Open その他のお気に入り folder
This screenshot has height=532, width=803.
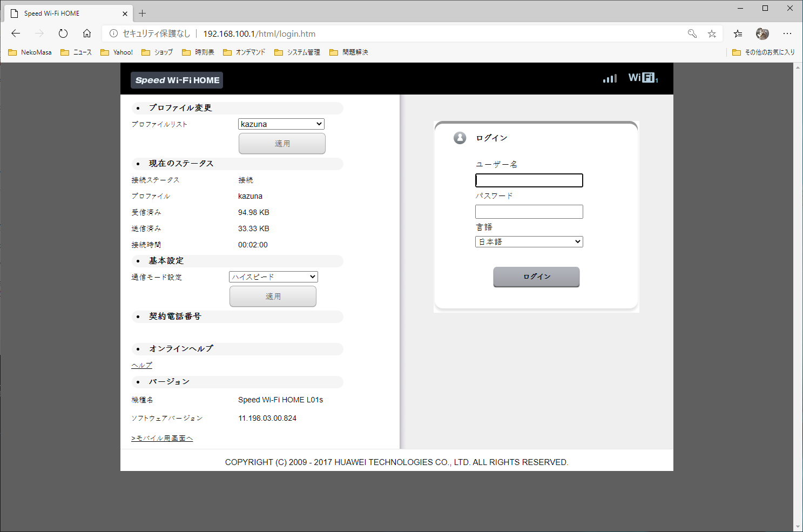[x=764, y=52]
